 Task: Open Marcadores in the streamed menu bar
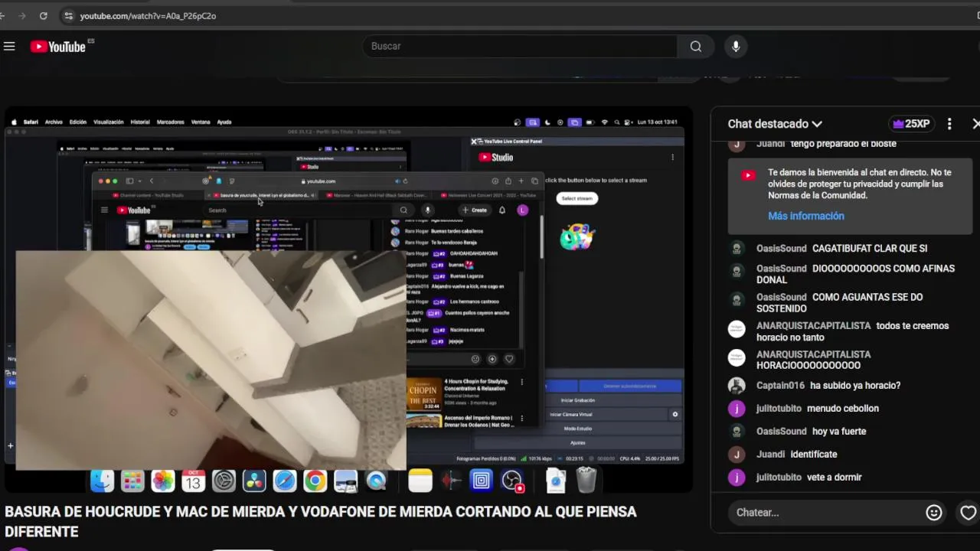[x=170, y=122]
